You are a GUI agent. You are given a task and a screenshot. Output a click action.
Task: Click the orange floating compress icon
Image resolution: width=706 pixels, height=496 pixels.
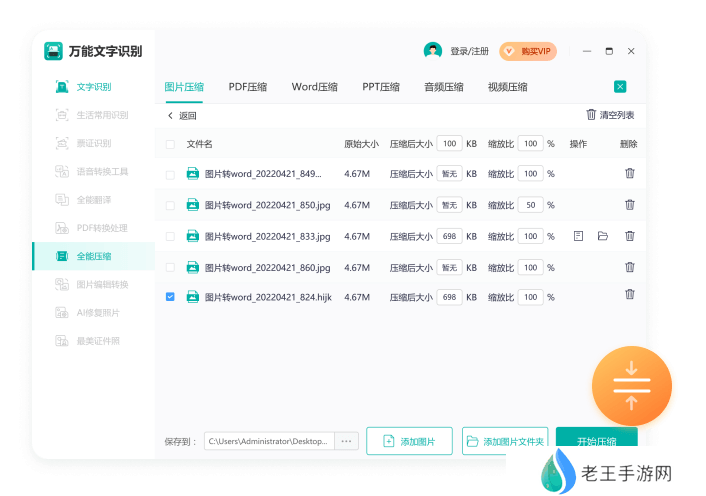632,384
